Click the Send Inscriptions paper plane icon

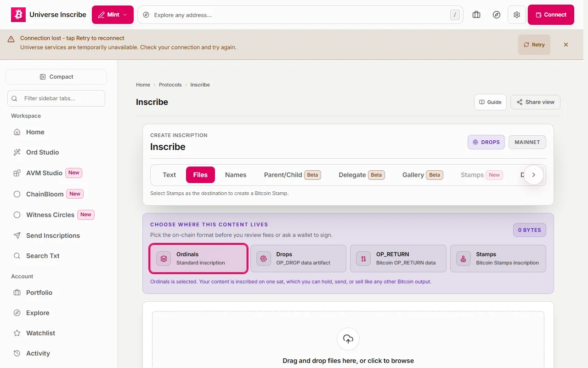(17, 236)
